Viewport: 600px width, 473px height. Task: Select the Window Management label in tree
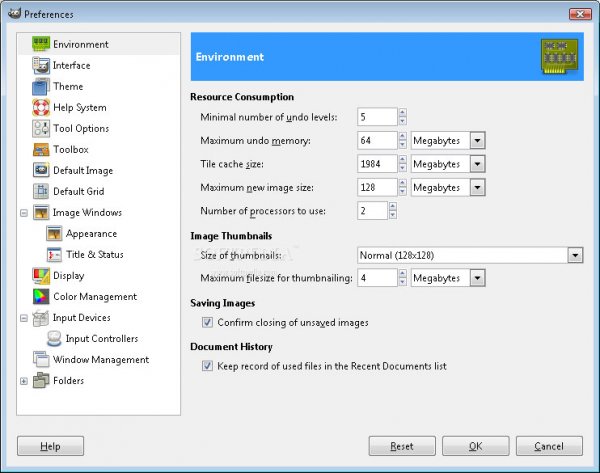pos(101,360)
